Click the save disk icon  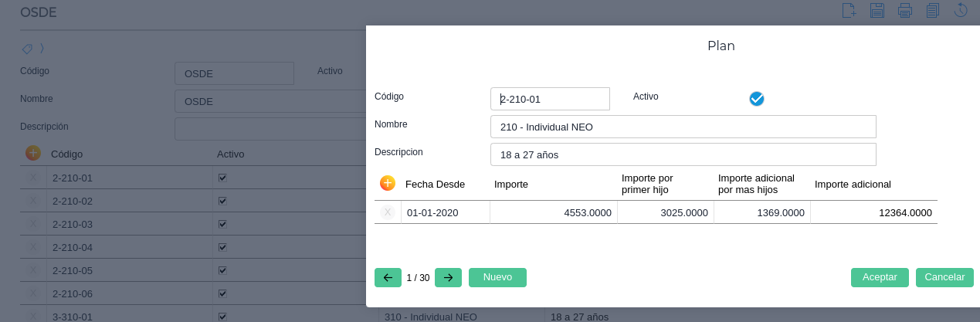pos(877,11)
